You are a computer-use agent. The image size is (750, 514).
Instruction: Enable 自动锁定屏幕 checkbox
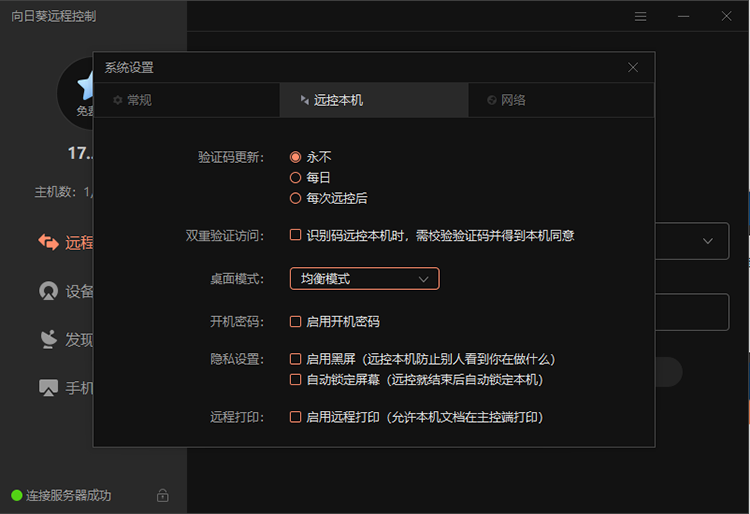click(x=295, y=380)
